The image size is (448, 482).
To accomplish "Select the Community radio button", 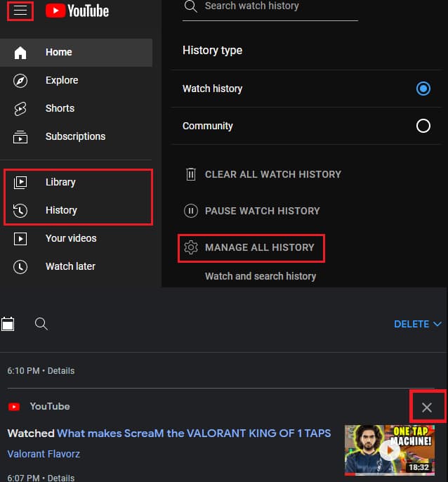I will coord(423,126).
